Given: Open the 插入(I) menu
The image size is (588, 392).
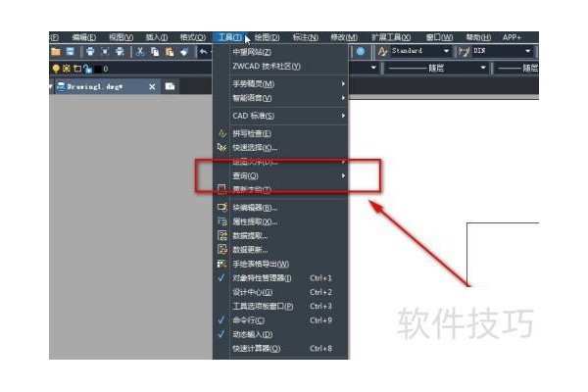Looking at the screenshot, I should [x=157, y=37].
